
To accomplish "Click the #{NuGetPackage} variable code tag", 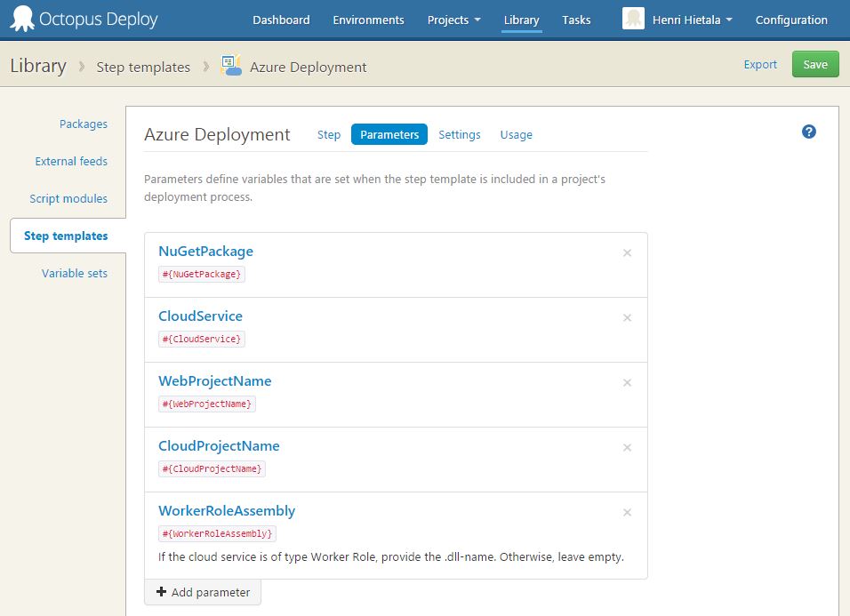I will point(202,274).
